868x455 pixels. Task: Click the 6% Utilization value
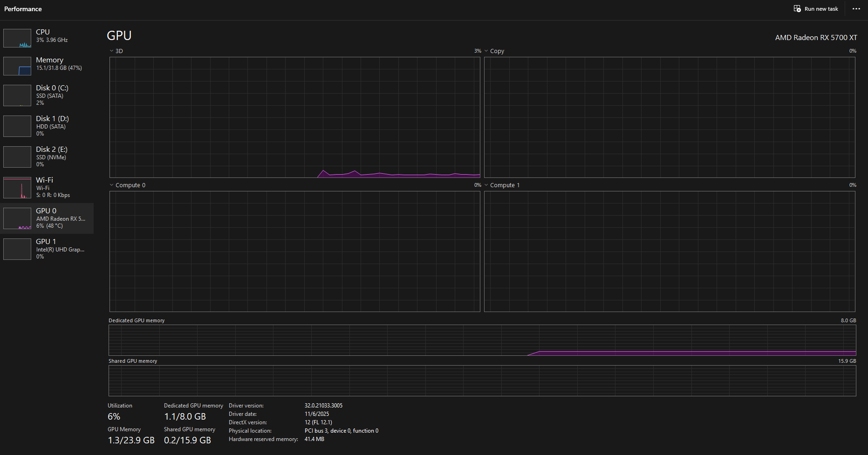pos(114,416)
